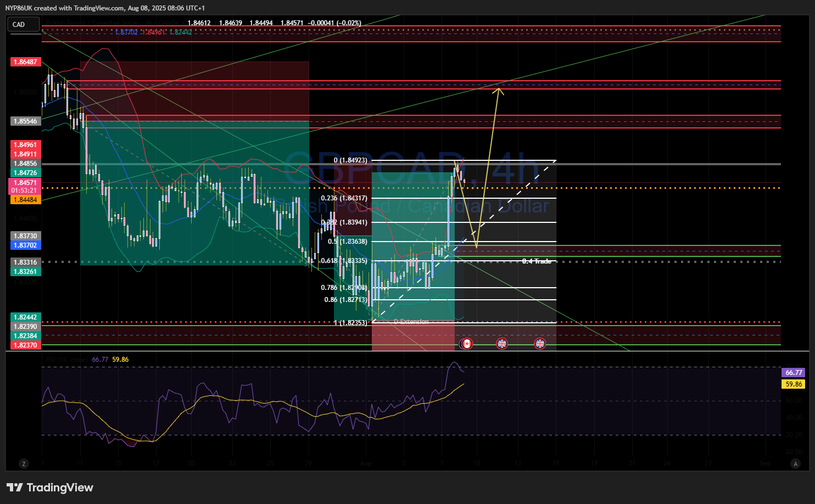Select the green 1.82442 price axis label
The width and height of the screenshot is (815, 504).
25,317
